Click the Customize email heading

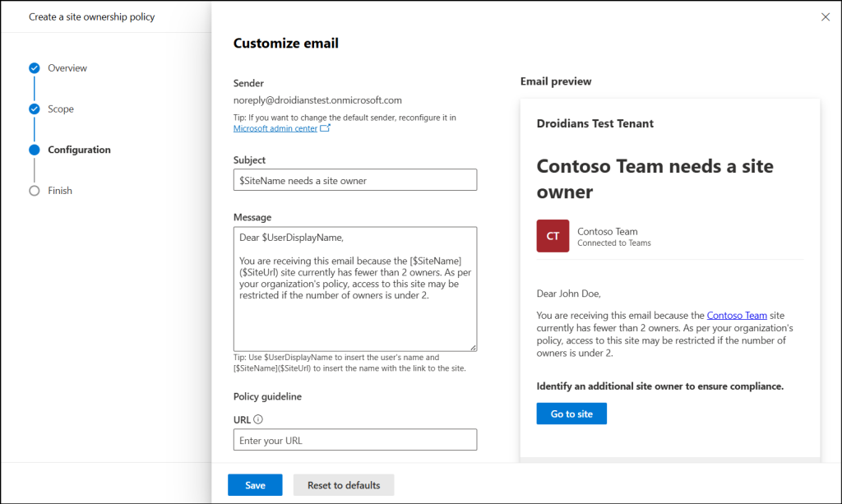285,43
